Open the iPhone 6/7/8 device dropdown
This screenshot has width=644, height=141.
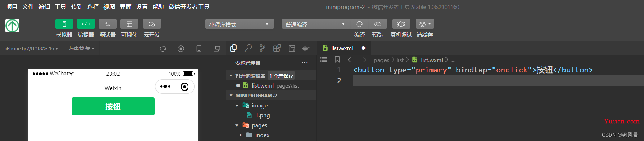[x=32, y=48]
